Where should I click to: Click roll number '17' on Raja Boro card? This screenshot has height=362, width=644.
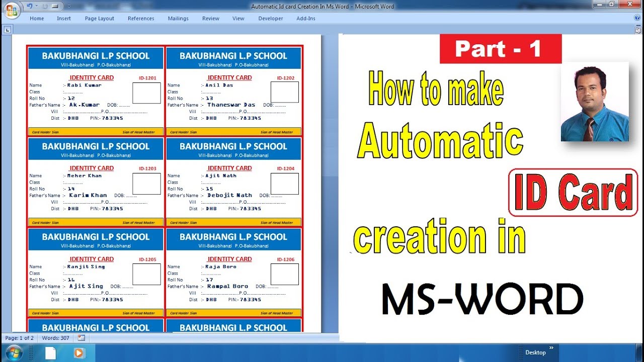tap(209, 280)
